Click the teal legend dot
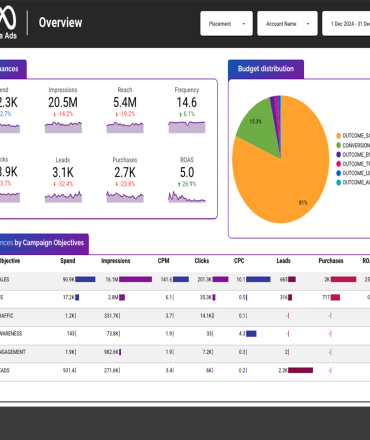Image resolution: width=370 pixels, height=440 pixels. (x=338, y=182)
